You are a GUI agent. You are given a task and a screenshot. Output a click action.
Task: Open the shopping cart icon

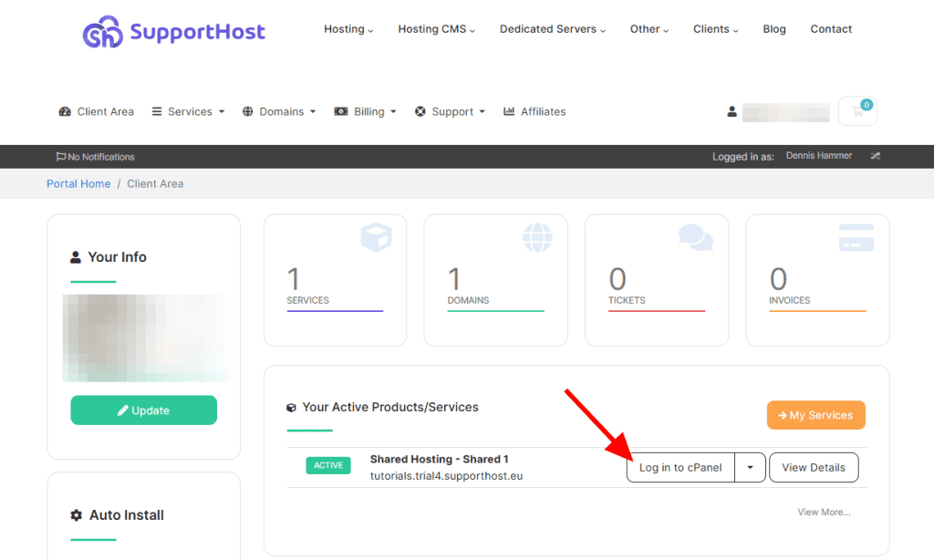click(857, 111)
